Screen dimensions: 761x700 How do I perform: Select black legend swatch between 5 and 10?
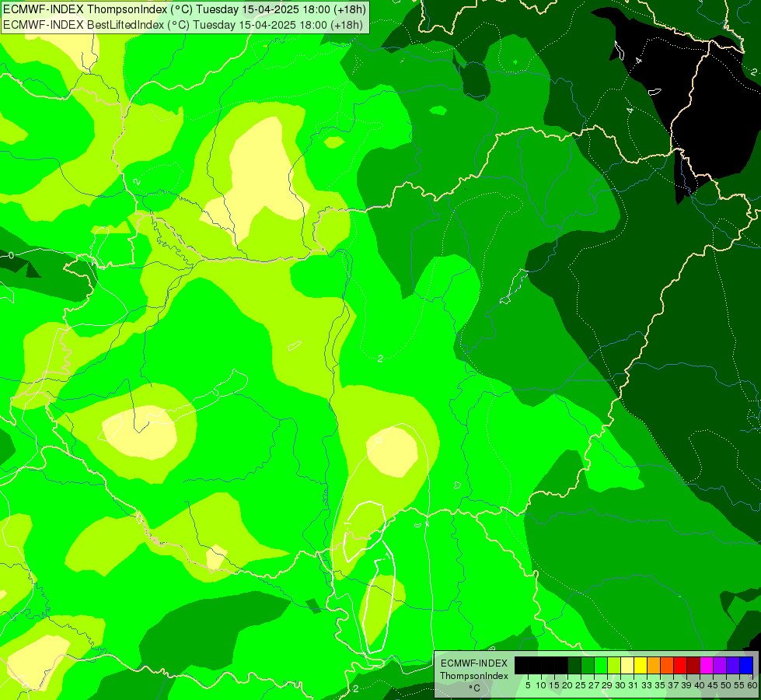pyautogui.click(x=535, y=665)
